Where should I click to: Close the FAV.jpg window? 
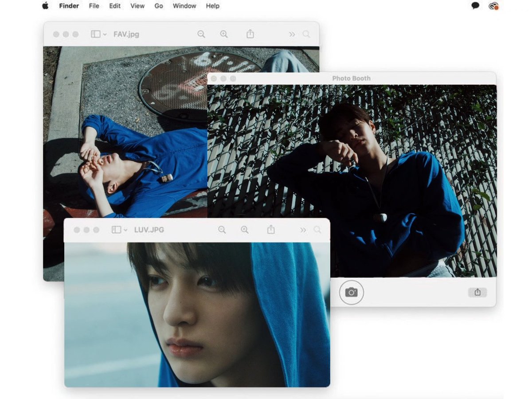(x=56, y=34)
